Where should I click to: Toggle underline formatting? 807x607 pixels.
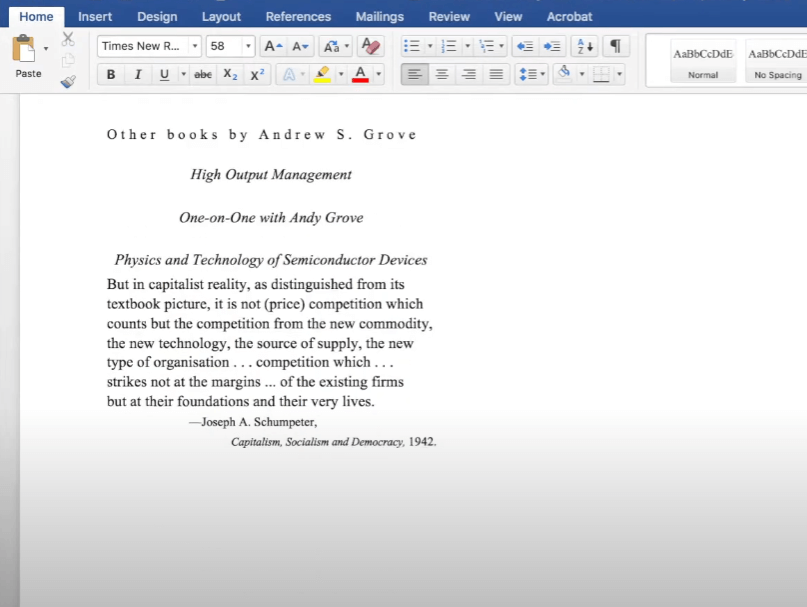click(x=162, y=73)
